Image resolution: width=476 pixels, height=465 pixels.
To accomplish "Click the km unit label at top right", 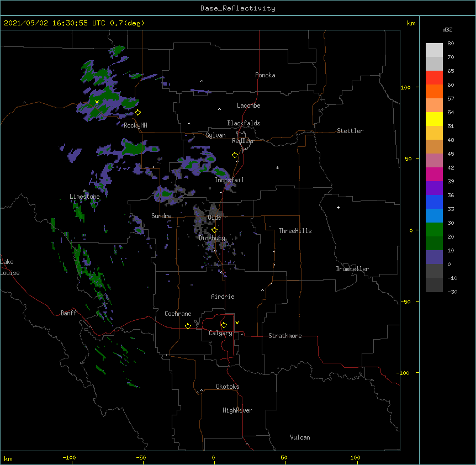I will 411,23.
